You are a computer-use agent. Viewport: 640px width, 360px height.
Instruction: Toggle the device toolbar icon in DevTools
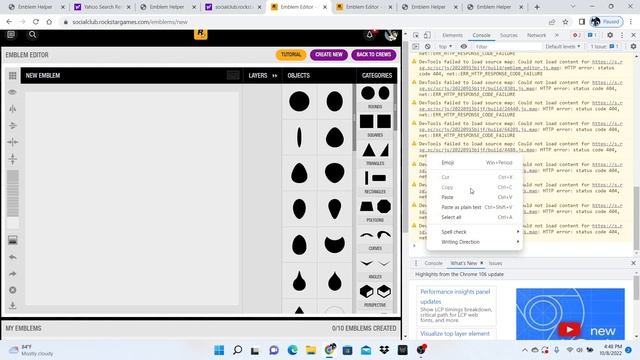pyautogui.click(x=427, y=36)
